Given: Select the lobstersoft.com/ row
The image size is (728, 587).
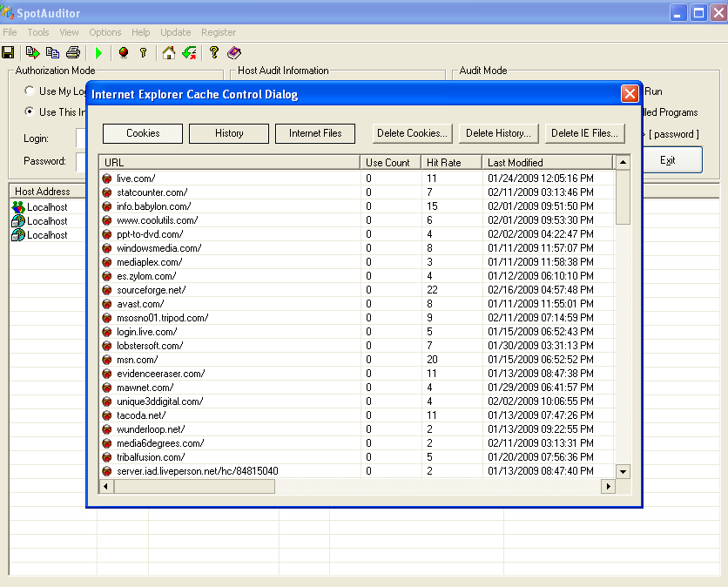Looking at the screenshot, I should tap(357, 346).
